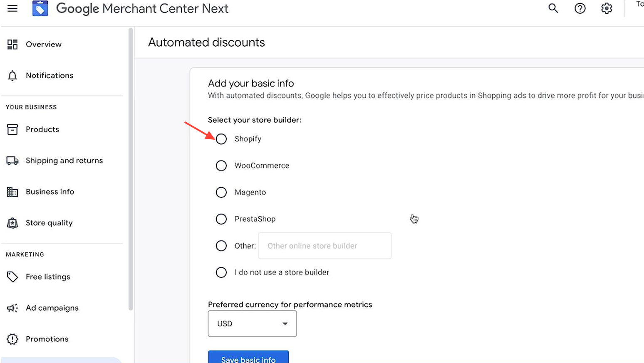Click the 'Preferred currency for performance metrics' label
This screenshot has height=363, width=644.
point(290,305)
